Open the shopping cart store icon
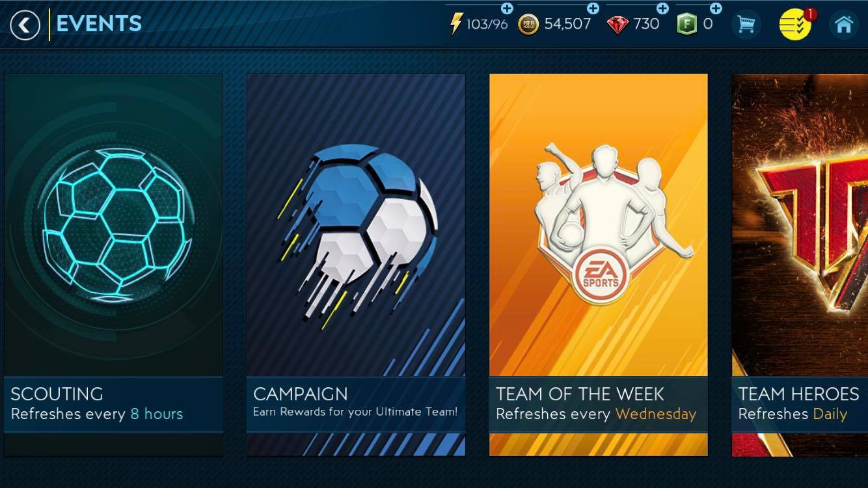868x488 pixels. coord(746,25)
